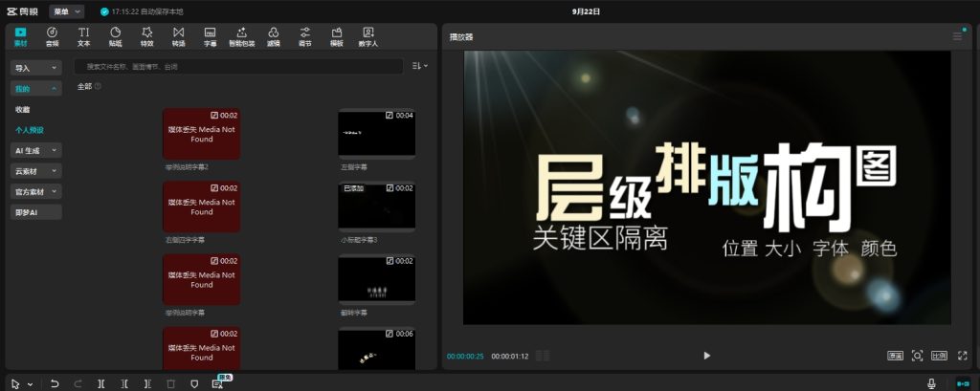This screenshot has width=980, height=391.
Task: Switch to the 素材 media tab
Action: (20, 36)
